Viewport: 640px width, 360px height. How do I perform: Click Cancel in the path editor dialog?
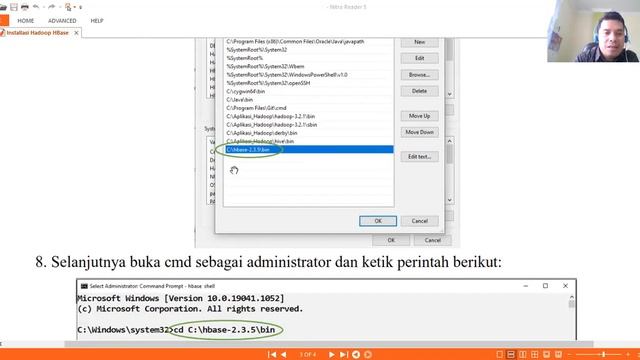click(x=420, y=221)
